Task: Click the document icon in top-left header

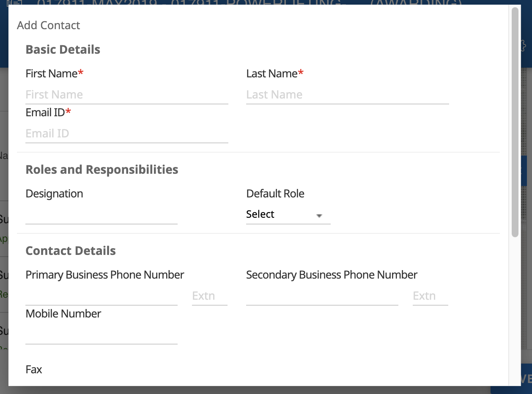Action: pos(14,3)
